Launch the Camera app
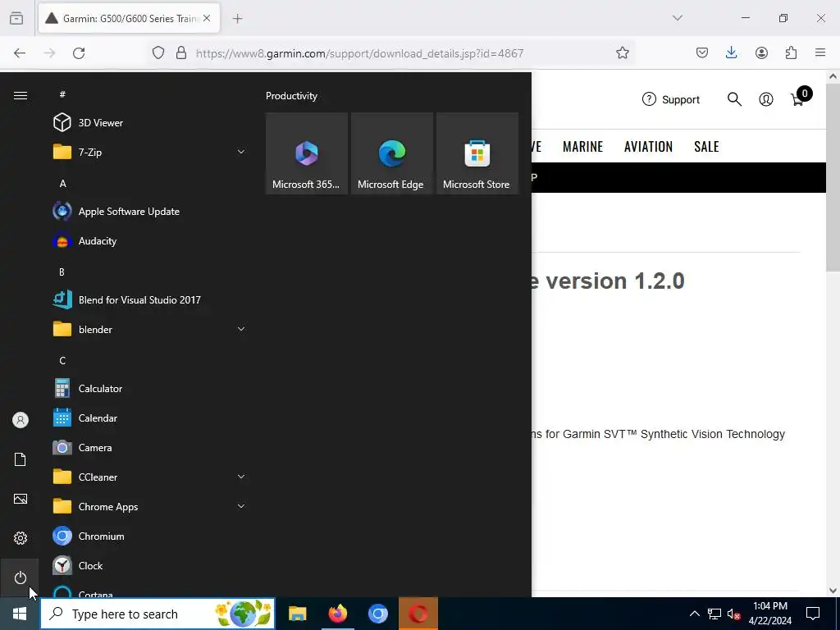Image resolution: width=840 pixels, height=630 pixels. point(150,447)
